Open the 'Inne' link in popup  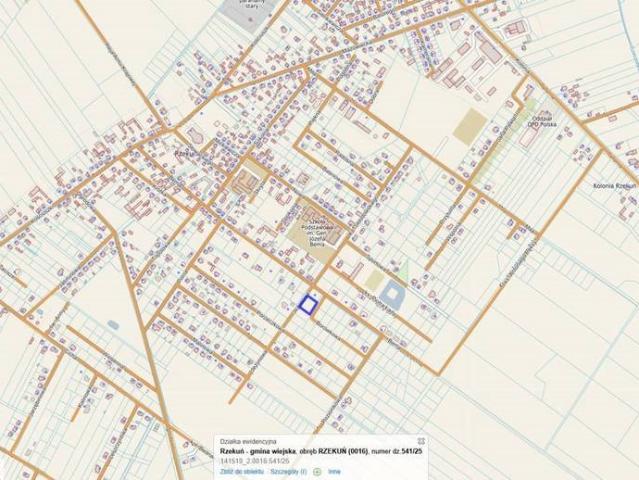click(x=334, y=470)
